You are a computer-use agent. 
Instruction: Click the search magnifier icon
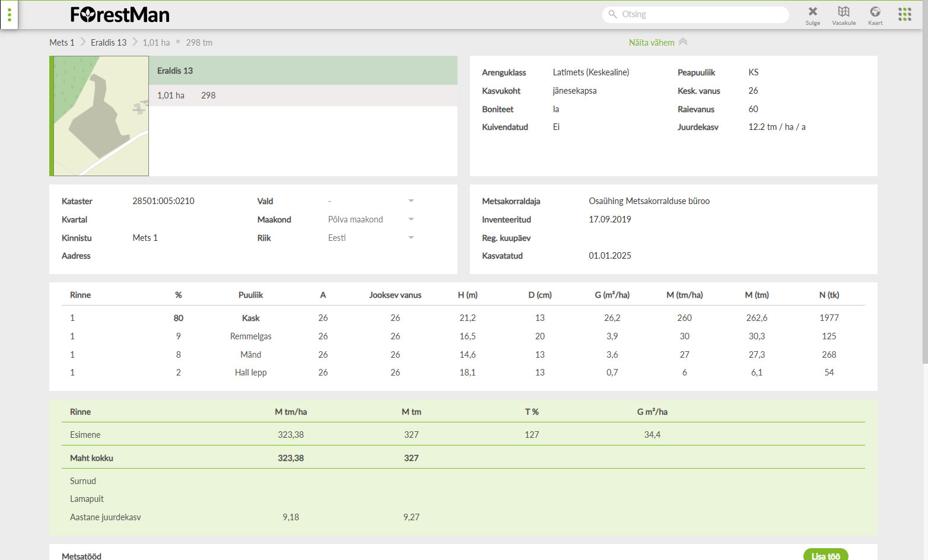coord(613,14)
